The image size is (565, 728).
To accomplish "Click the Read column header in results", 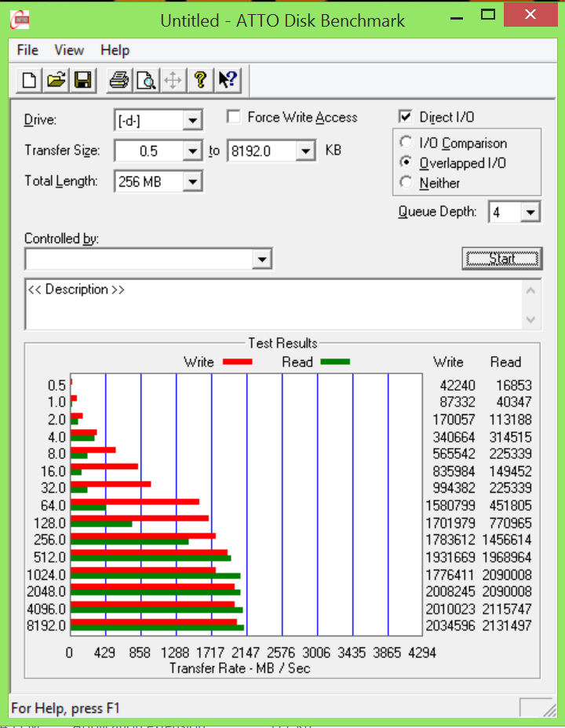I will (x=505, y=362).
